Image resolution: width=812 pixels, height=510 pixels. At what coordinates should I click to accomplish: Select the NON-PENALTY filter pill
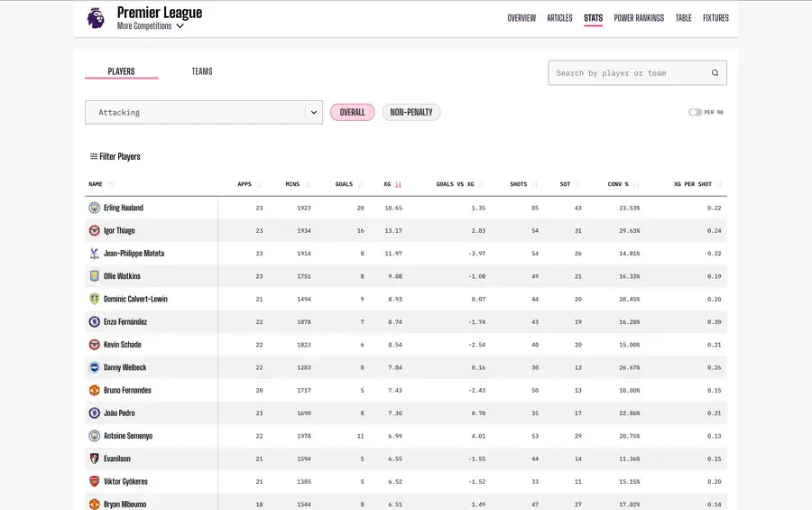(411, 112)
